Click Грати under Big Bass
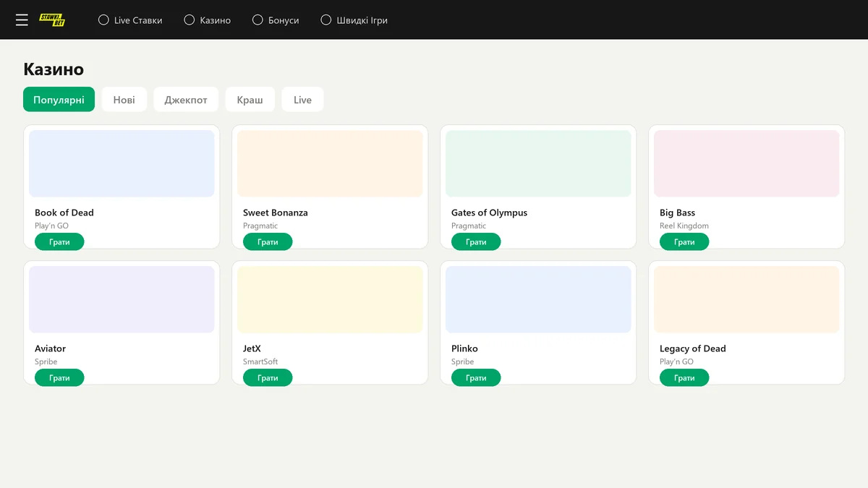 click(684, 242)
